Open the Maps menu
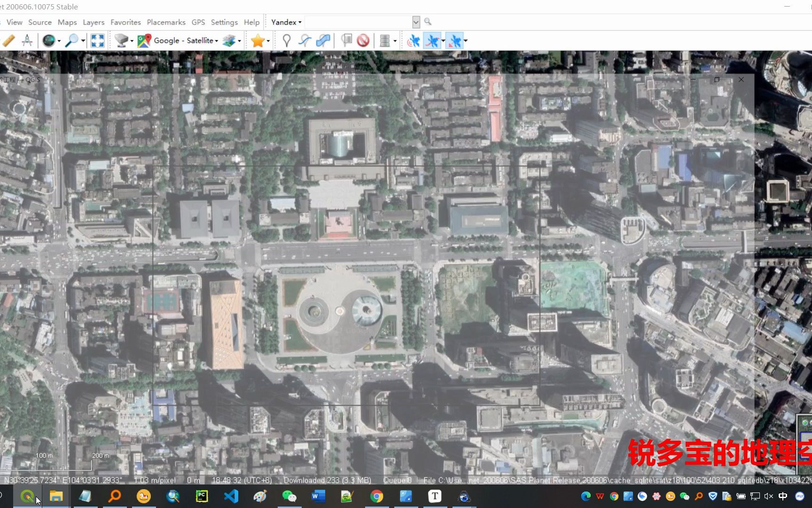This screenshot has width=812, height=508. tap(67, 22)
